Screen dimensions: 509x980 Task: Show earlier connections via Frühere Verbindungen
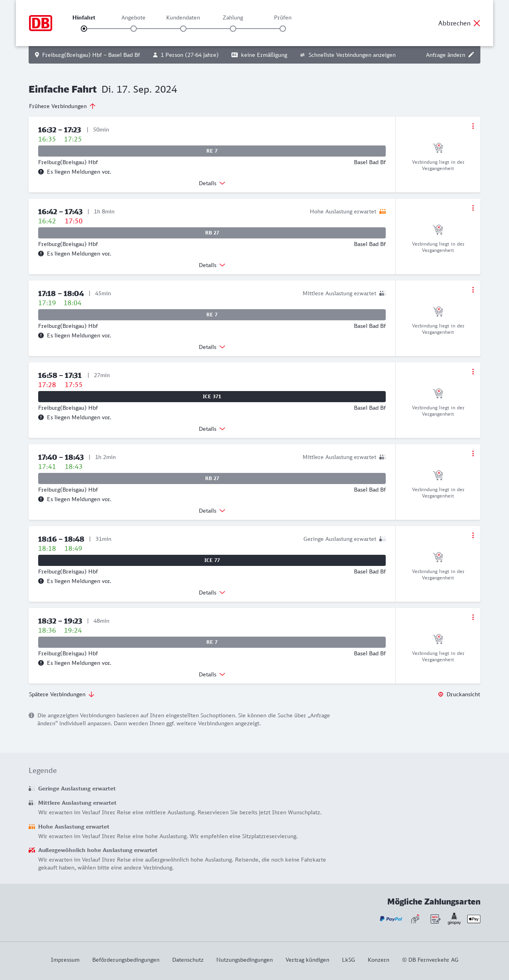click(x=62, y=106)
